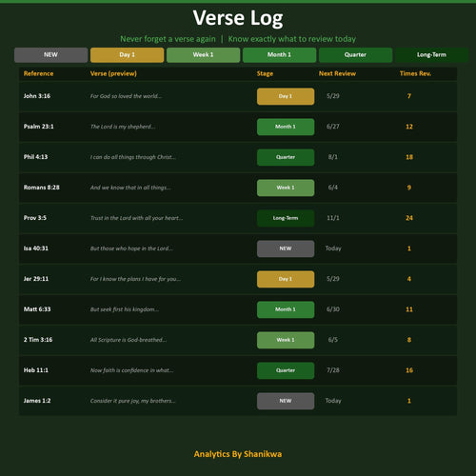The height and width of the screenshot is (476, 476).
Task: Click the times reviewed value 16
Action: tap(409, 370)
